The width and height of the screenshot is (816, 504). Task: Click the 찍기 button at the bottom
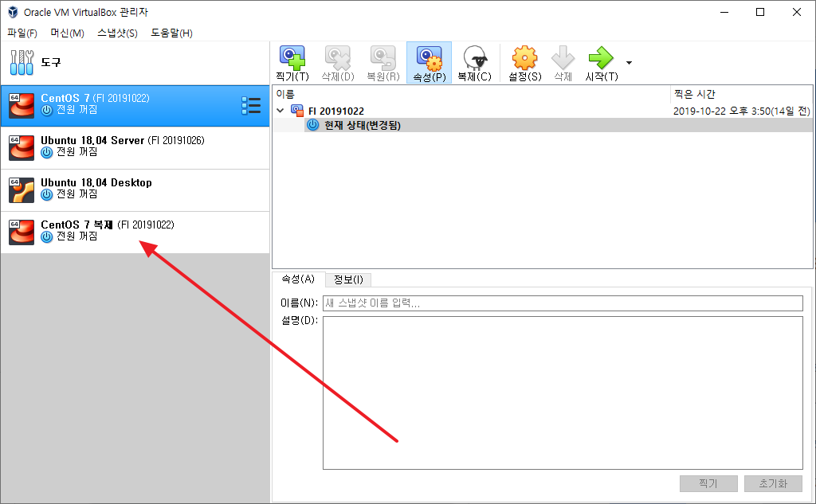tap(708, 483)
